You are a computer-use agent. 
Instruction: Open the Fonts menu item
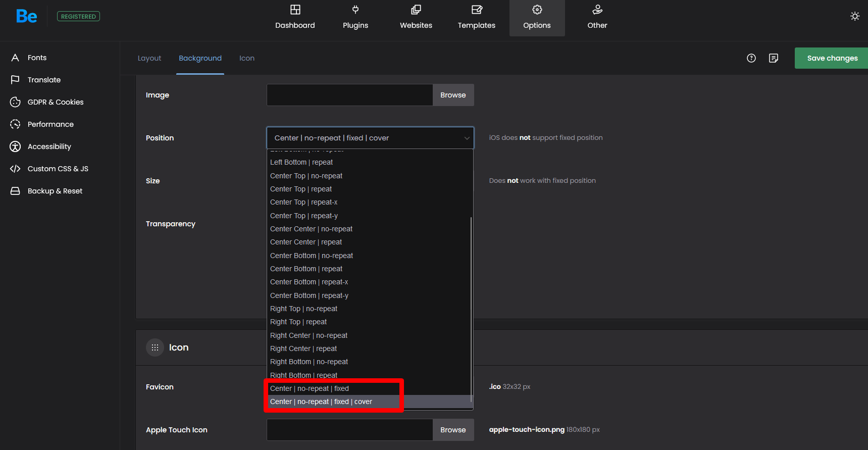tap(37, 58)
